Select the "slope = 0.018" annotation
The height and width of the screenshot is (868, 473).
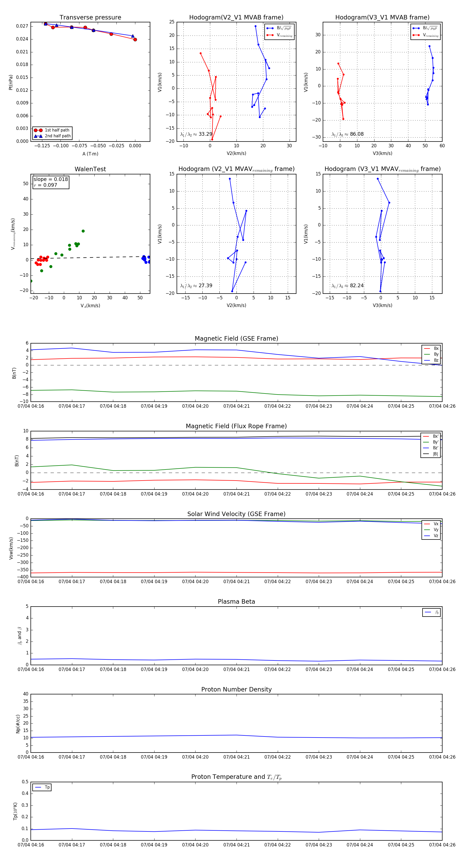click(51, 179)
